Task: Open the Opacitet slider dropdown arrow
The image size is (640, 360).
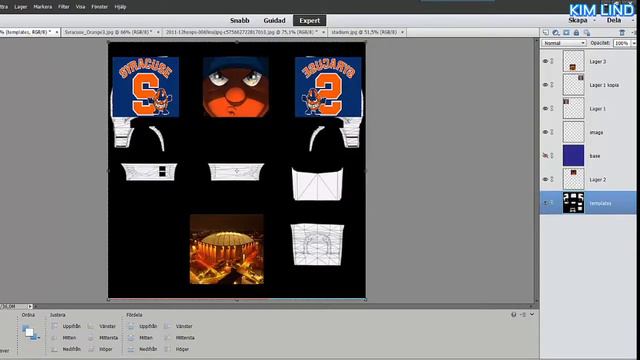Action: point(634,43)
